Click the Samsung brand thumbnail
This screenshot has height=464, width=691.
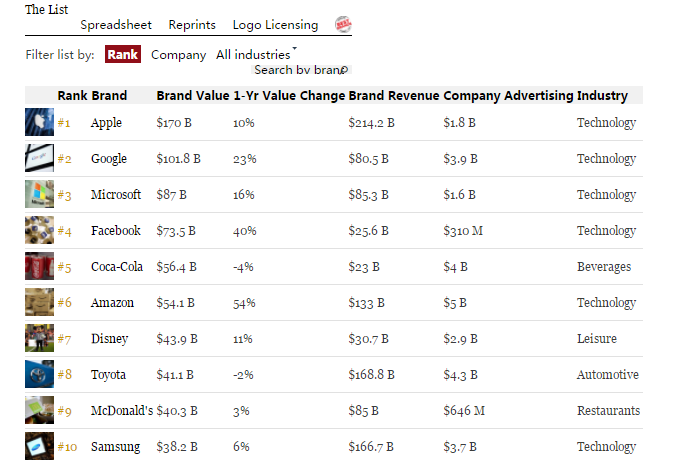click(x=39, y=447)
